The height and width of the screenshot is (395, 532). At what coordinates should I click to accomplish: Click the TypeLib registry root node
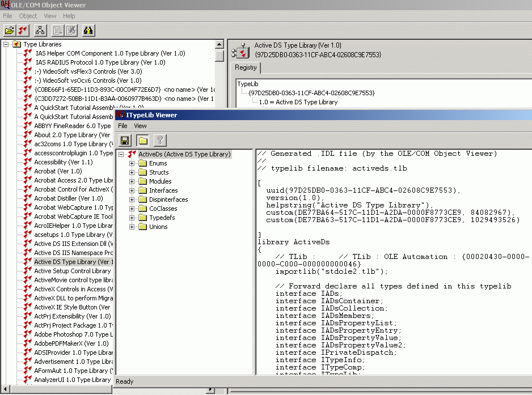pyautogui.click(x=248, y=84)
